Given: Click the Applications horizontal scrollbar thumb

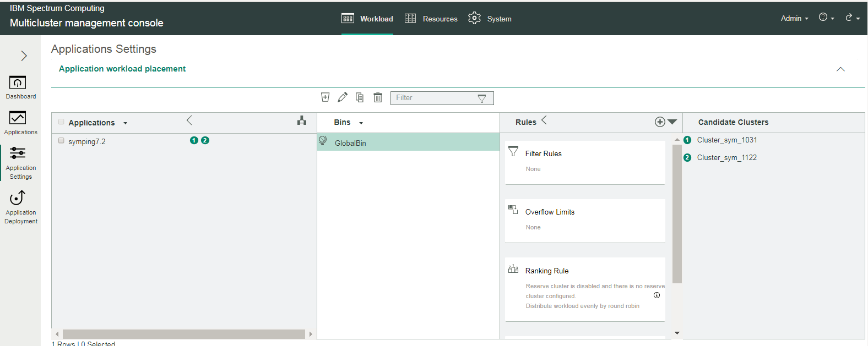Looking at the screenshot, I should pos(184,334).
